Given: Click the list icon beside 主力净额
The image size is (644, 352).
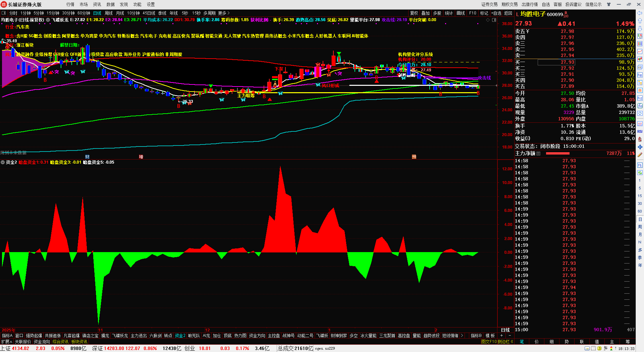Looking at the screenshot, I should (538, 154).
